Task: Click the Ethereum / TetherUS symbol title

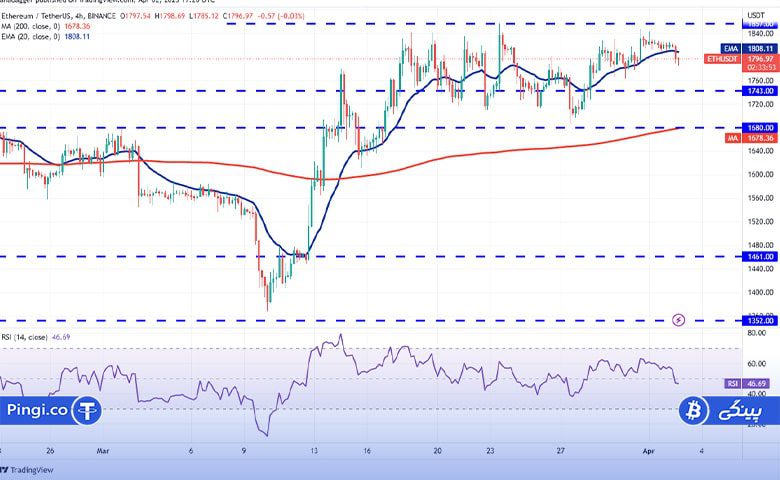Action: [x=37, y=16]
